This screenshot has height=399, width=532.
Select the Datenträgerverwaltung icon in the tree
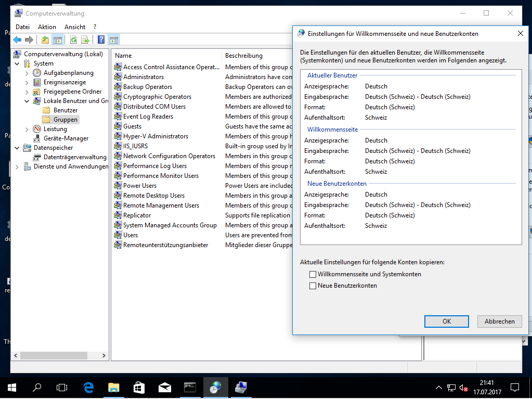coord(37,157)
